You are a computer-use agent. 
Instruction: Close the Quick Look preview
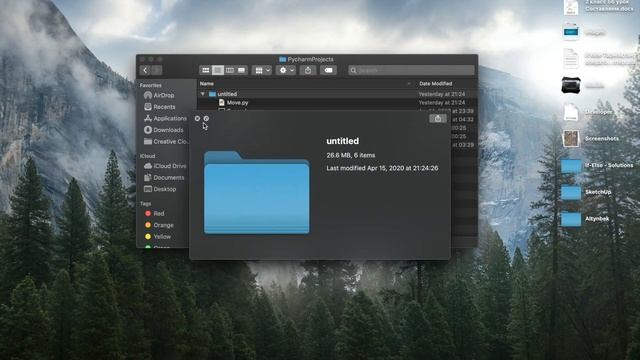197,118
